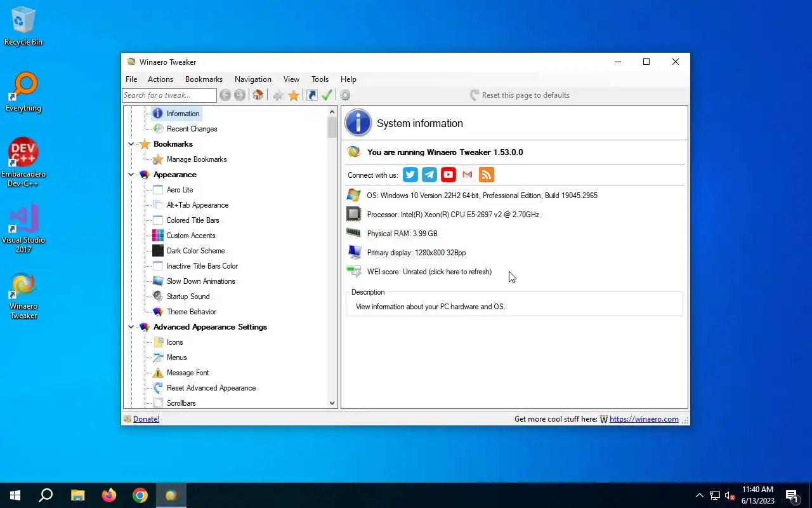This screenshot has height=508, width=812.
Task: Select Scrollbars tree item
Action: click(x=181, y=403)
